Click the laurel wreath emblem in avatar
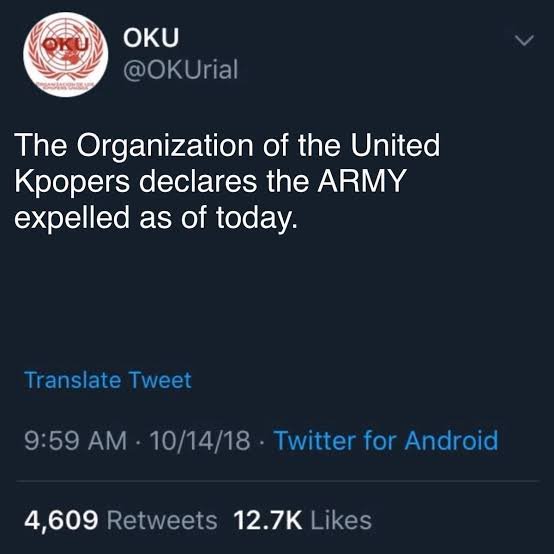 click(x=66, y=53)
